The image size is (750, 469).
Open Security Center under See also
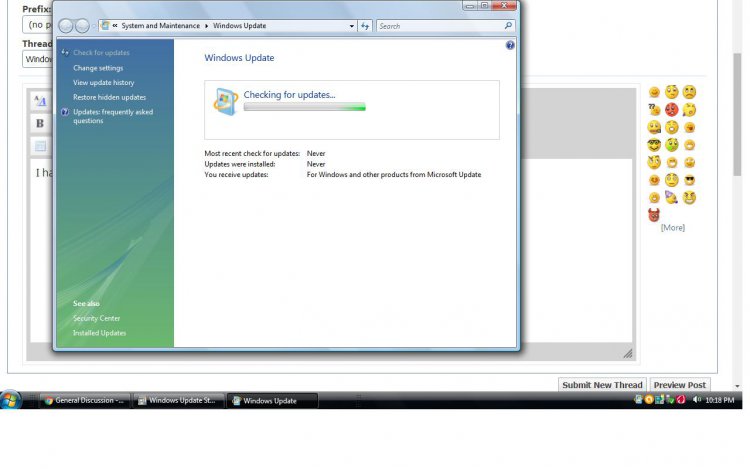click(96, 318)
